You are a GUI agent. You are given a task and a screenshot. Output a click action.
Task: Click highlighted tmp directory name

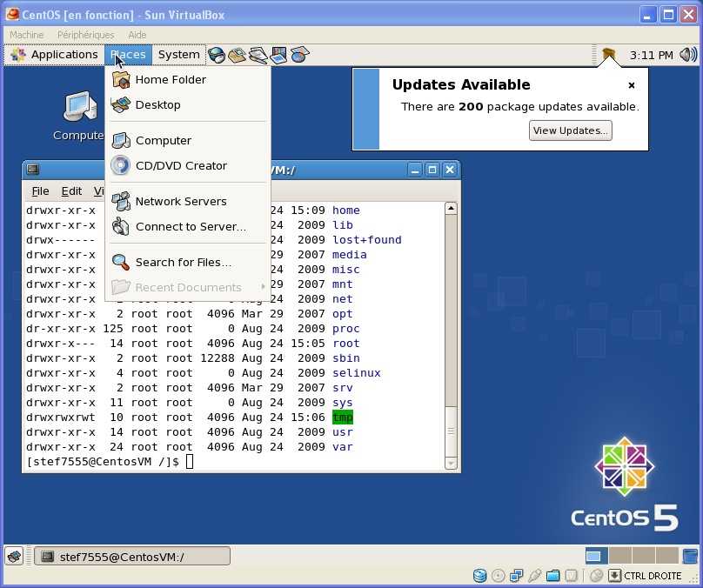(343, 418)
